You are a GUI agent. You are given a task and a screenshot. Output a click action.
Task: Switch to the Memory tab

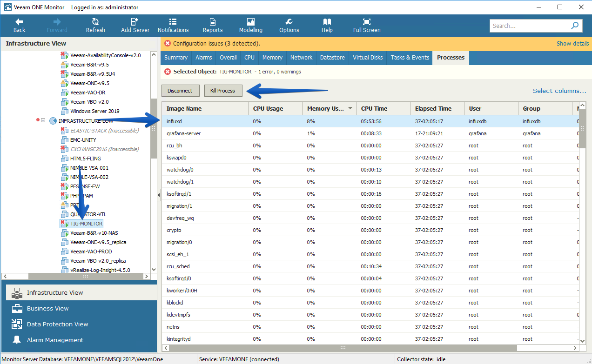coord(272,58)
